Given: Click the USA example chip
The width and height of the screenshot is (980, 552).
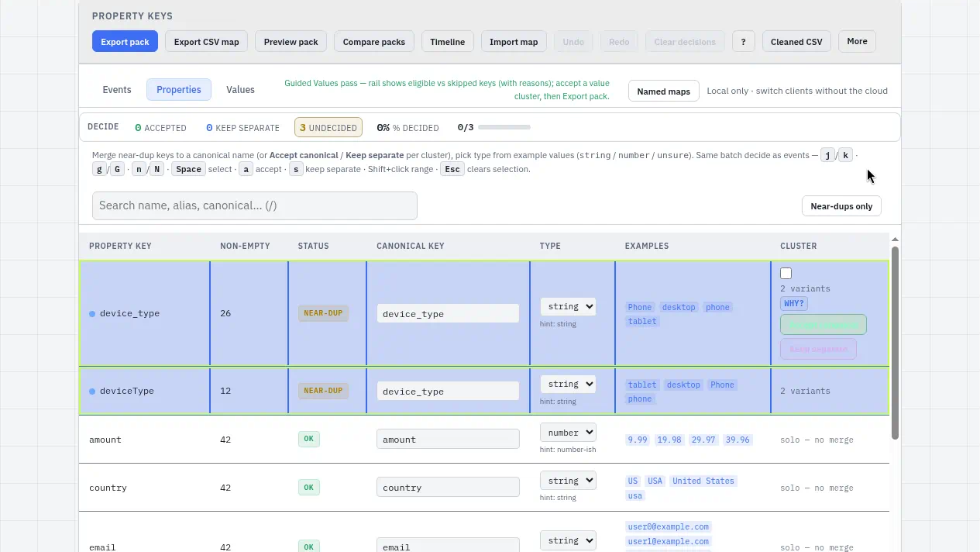Looking at the screenshot, I should [x=655, y=481].
